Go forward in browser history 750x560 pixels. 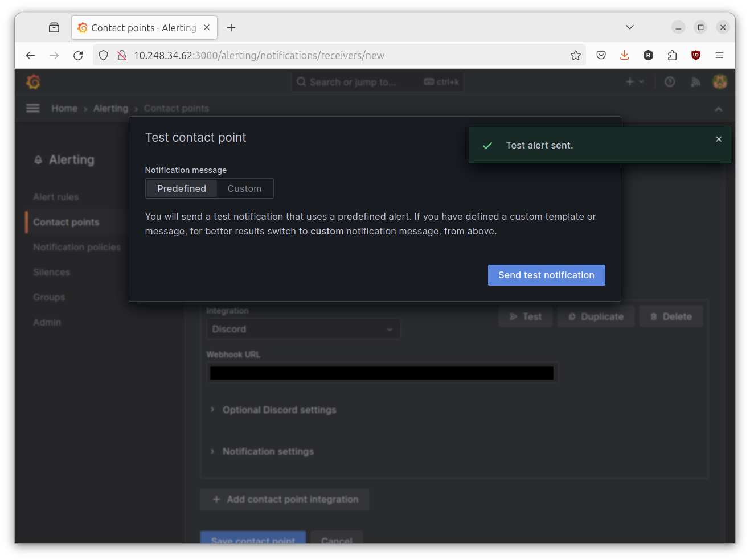tap(54, 55)
